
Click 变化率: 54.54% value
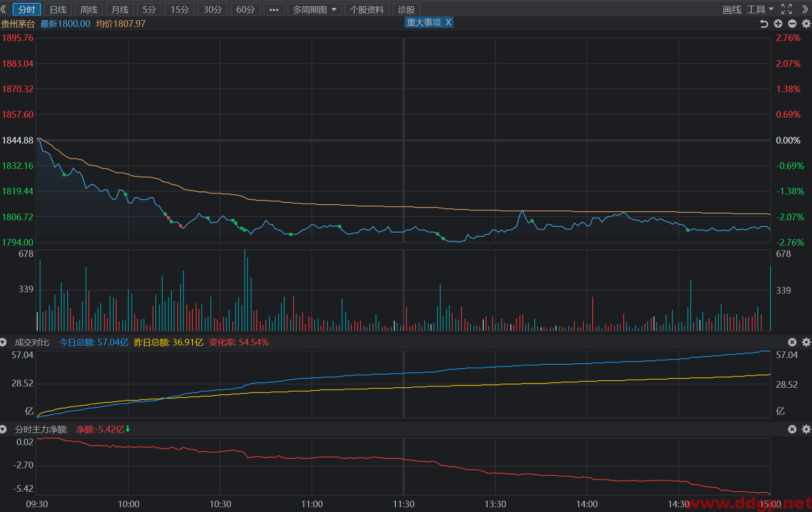[239, 342]
